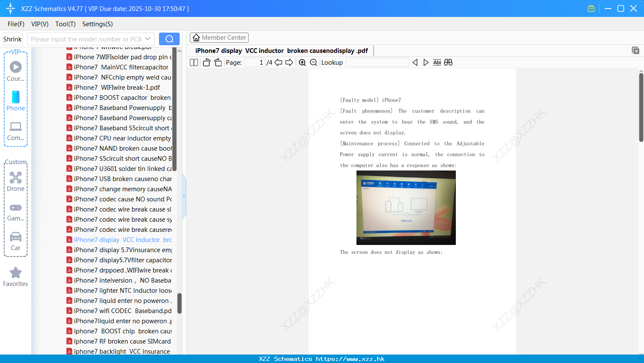The height and width of the screenshot is (363, 644).
Task: Open iPhone7 intelversion NO Baseband file
Action: [x=119, y=280]
